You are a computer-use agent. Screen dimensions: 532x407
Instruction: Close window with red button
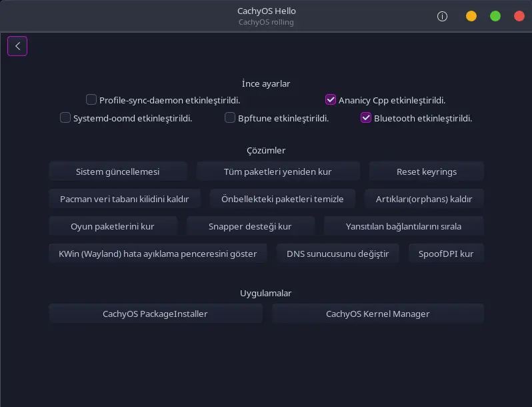519,16
